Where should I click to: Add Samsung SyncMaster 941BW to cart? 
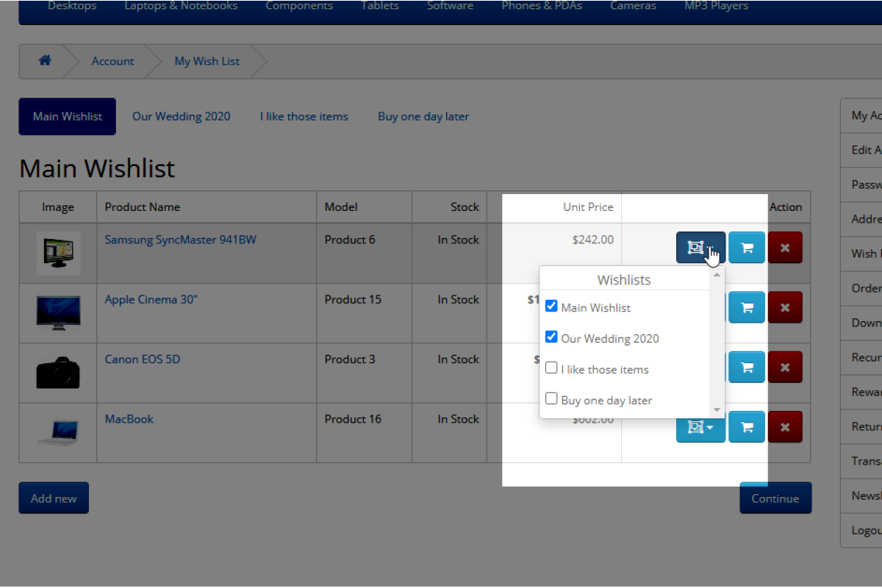coord(747,248)
